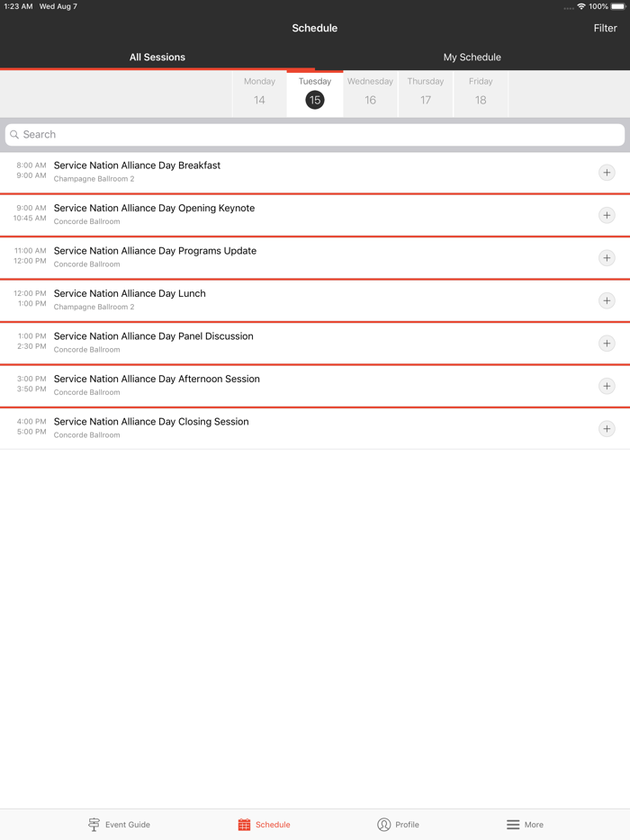Open Alliance Day Opening Keynote session

coord(315,215)
